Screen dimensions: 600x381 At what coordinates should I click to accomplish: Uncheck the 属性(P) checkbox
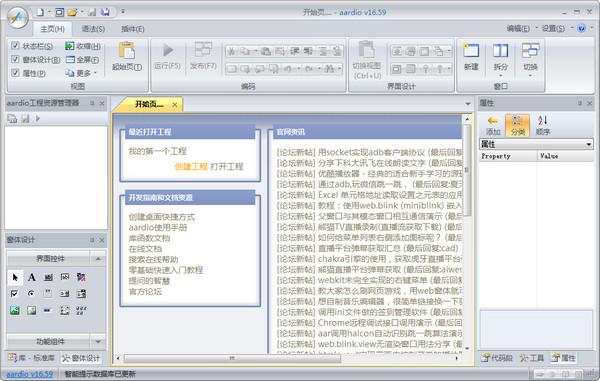(15, 73)
